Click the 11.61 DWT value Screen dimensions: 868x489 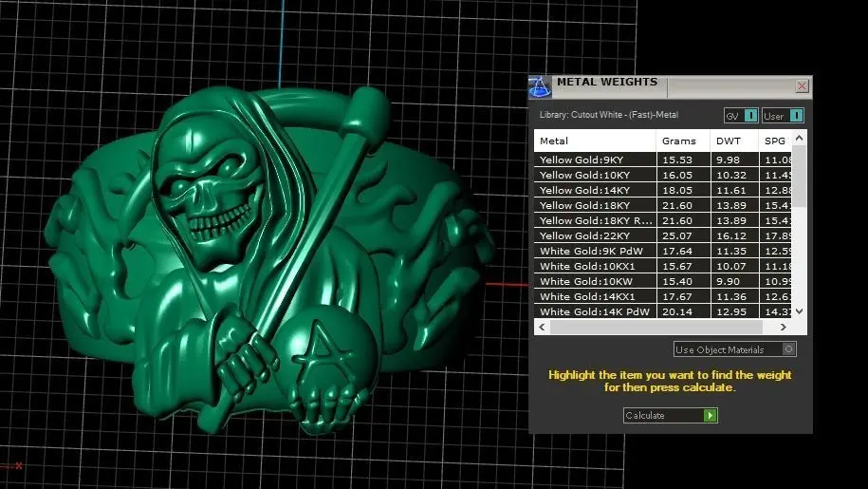[731, 191]
